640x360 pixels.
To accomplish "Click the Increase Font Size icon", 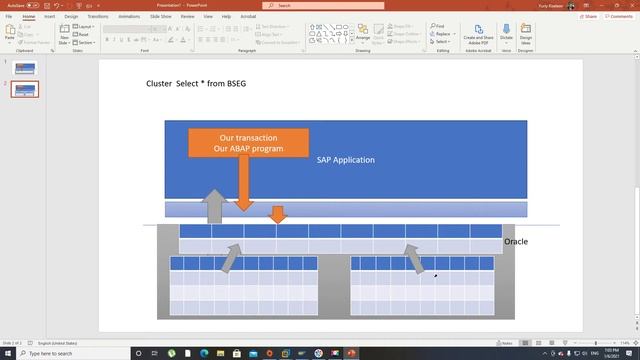I will coord(170,29).
